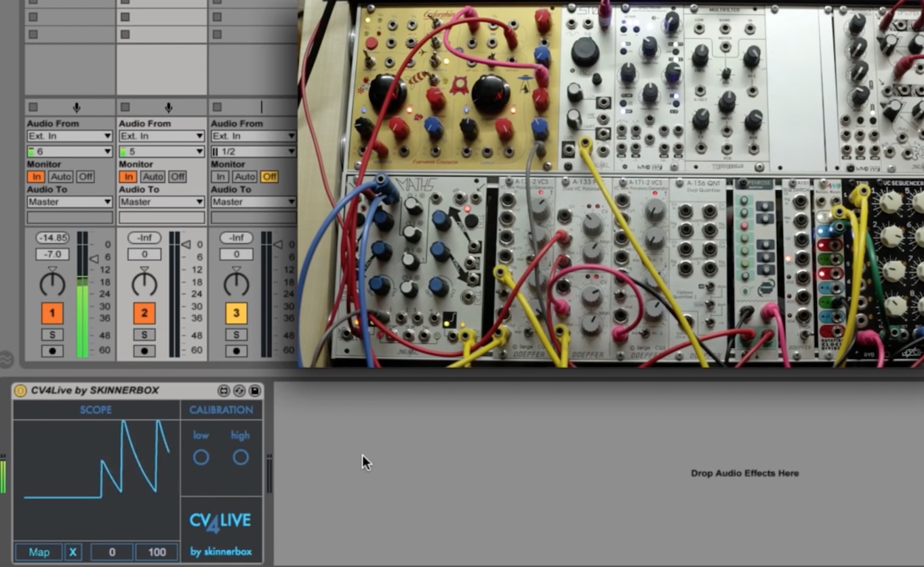Click the high calibration circle
This screenshot has width=924, height=567.
[x=241, y=457]
